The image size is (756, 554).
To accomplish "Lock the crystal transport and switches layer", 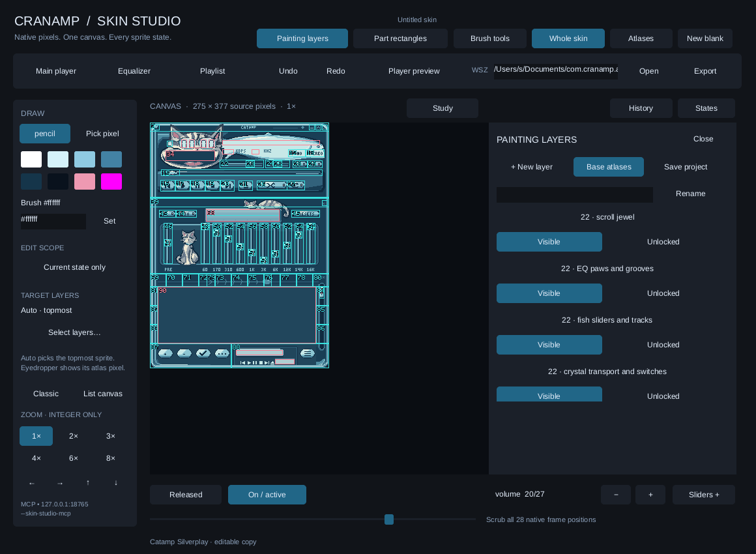I will coord(663,395).
